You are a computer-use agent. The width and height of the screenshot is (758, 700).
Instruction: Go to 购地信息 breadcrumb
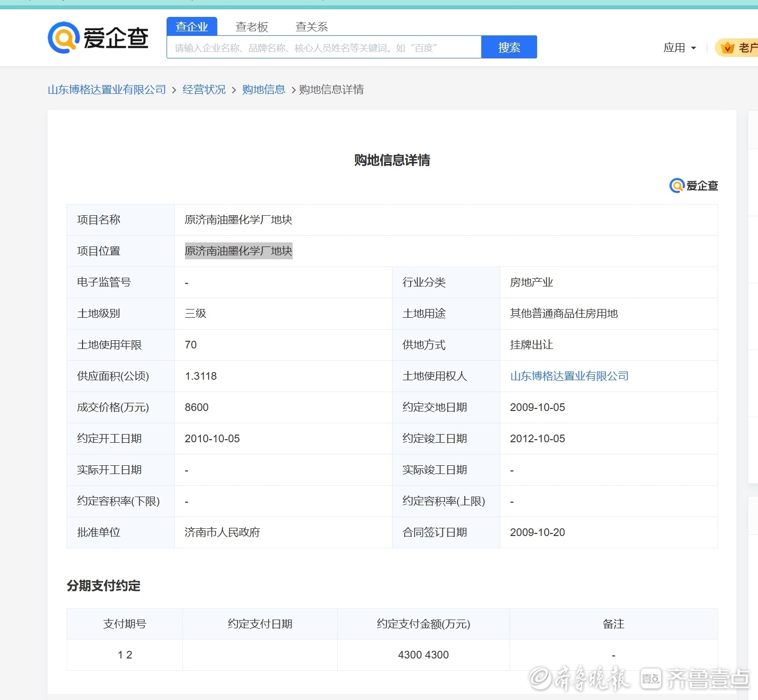263,90
